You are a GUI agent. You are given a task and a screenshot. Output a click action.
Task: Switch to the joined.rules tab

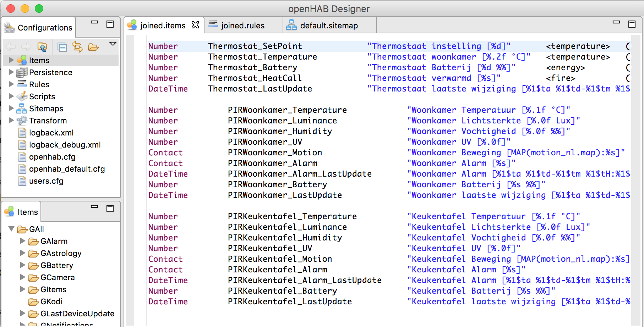click(x=242, y=26)
